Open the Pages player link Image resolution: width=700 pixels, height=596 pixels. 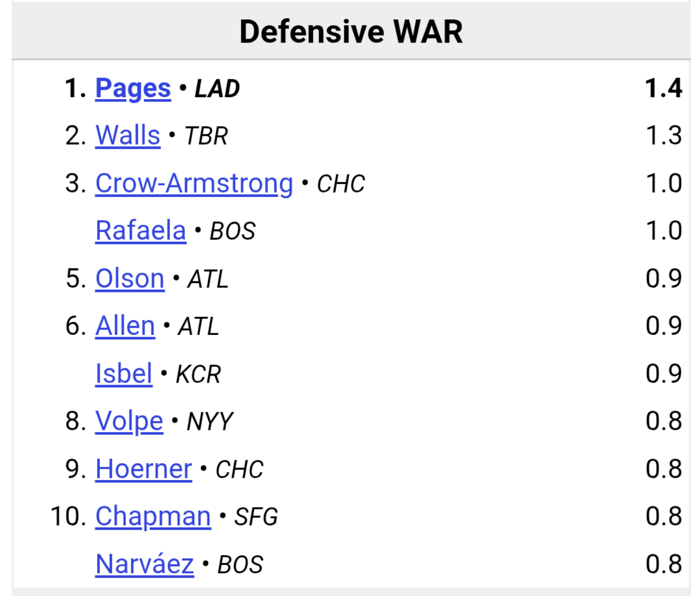pos(133,89)
